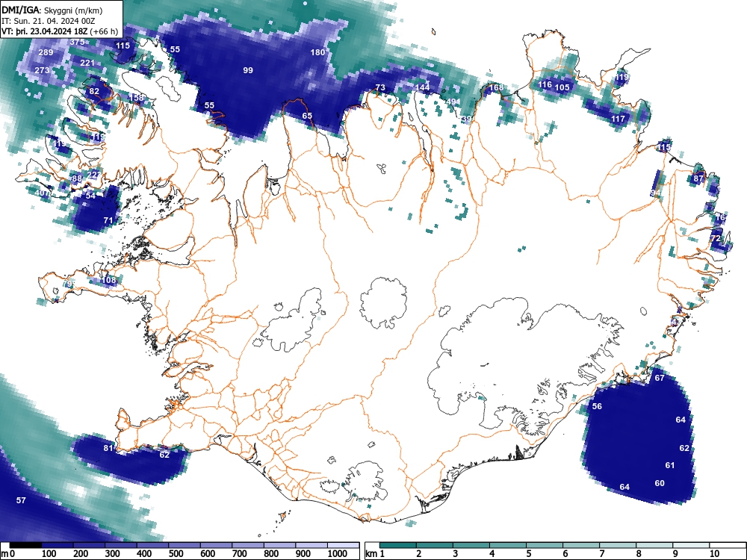Click the visibility value 99

click(x=248, y=70)
